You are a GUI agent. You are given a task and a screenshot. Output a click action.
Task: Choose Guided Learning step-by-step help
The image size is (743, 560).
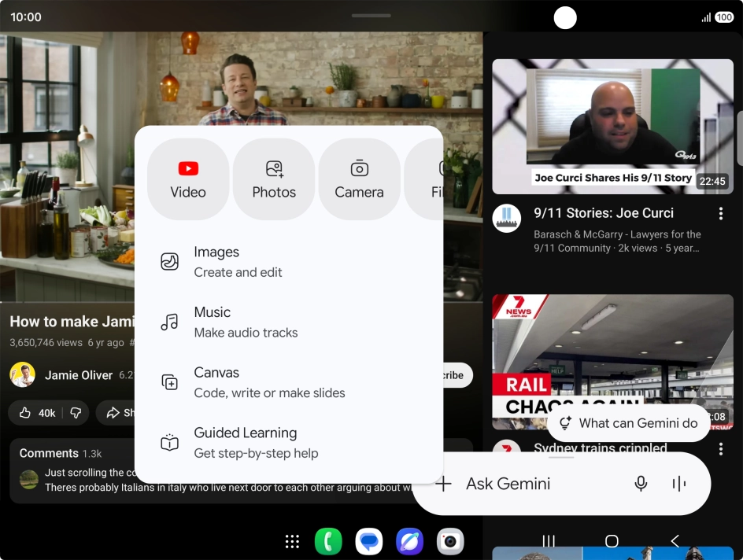click(289, 442)
